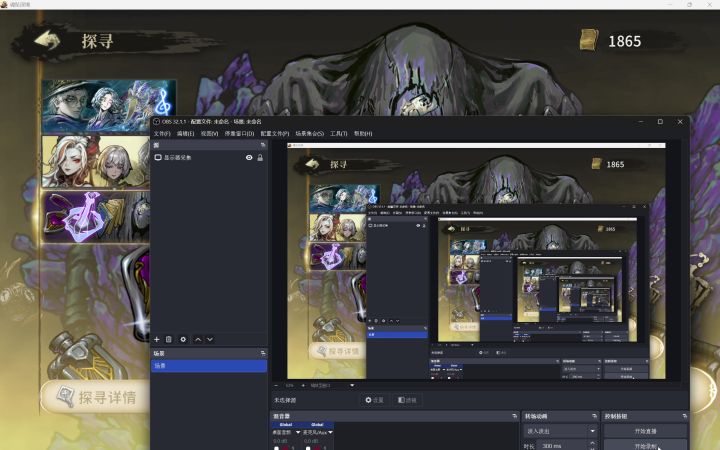Open the 帮助(H) menu in OBS

click(x=363, y=134)
